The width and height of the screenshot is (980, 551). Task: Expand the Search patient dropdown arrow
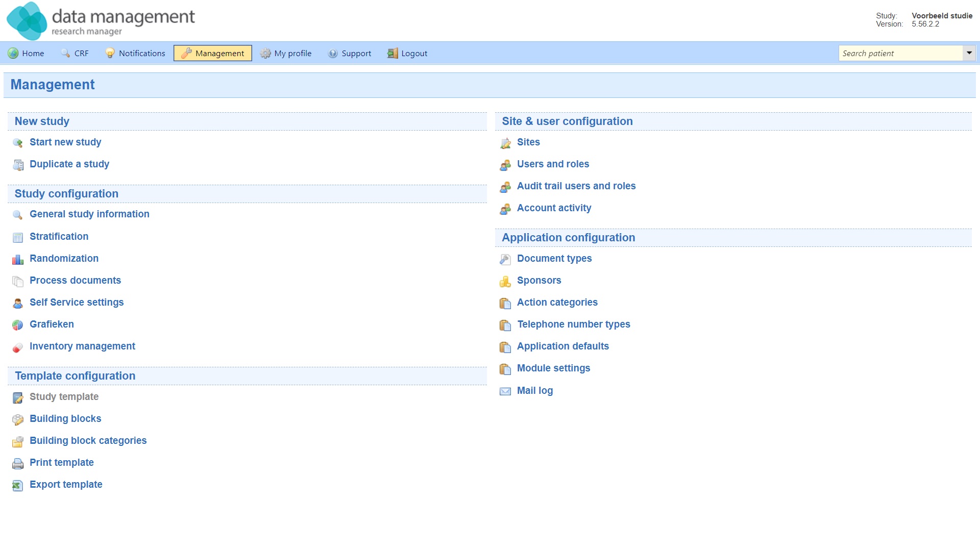coord(969,53)
